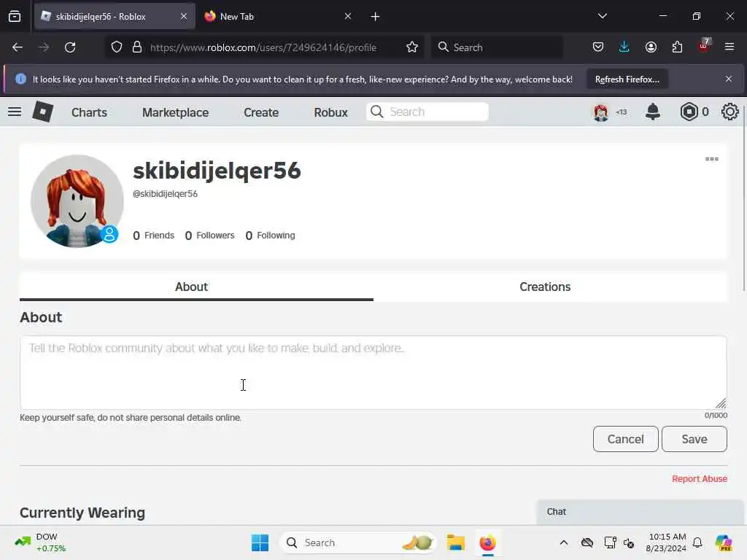Open the 0 Followers link
This screenshot has height=560, width=747.
[x=209, y=236]
